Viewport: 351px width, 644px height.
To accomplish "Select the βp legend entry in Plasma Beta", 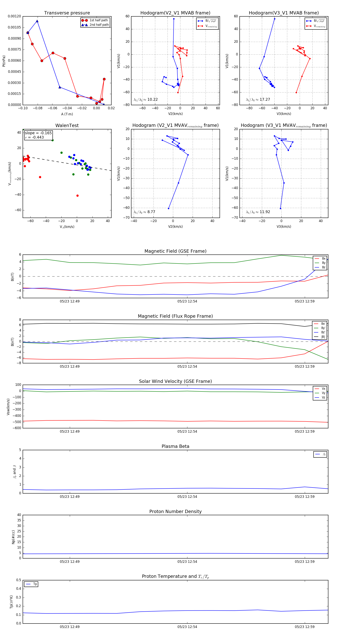I will point(320,454).
